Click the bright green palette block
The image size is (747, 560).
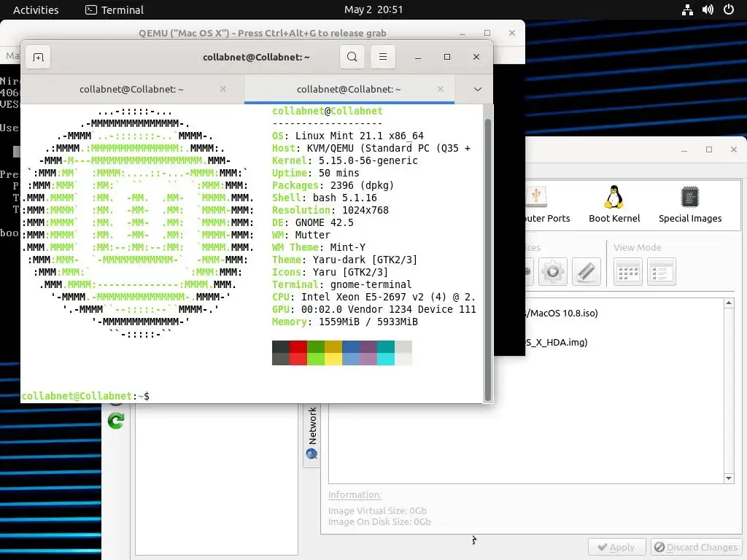pos(316,359)
